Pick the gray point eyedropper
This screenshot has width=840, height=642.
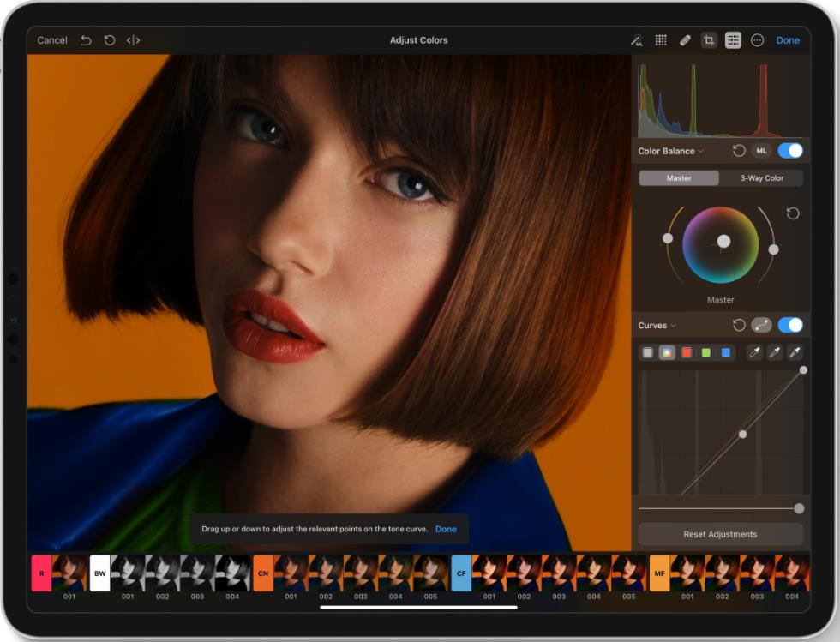tap(775, 352)
